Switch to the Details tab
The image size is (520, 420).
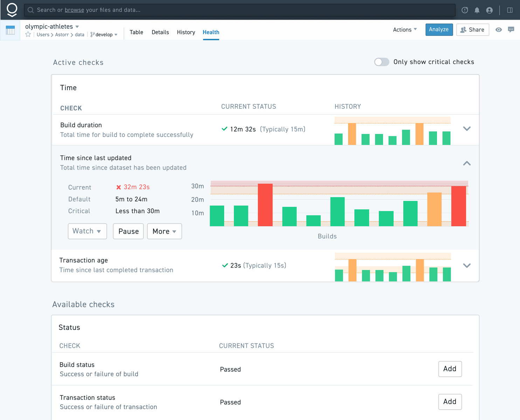tap(160, 32)
